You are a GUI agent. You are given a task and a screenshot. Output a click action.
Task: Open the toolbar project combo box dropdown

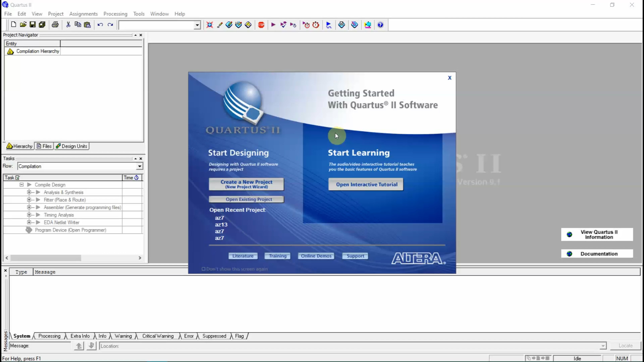(x=197, y=25)
